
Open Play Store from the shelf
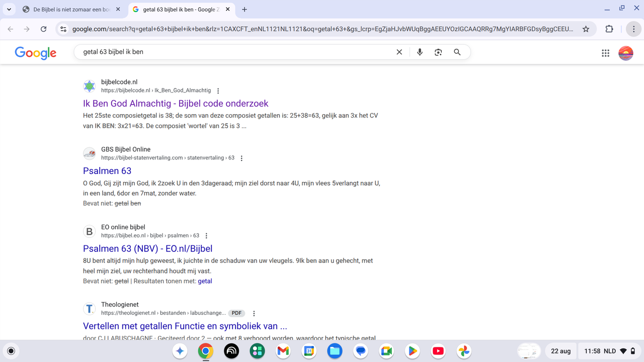[x=413, y=351]
